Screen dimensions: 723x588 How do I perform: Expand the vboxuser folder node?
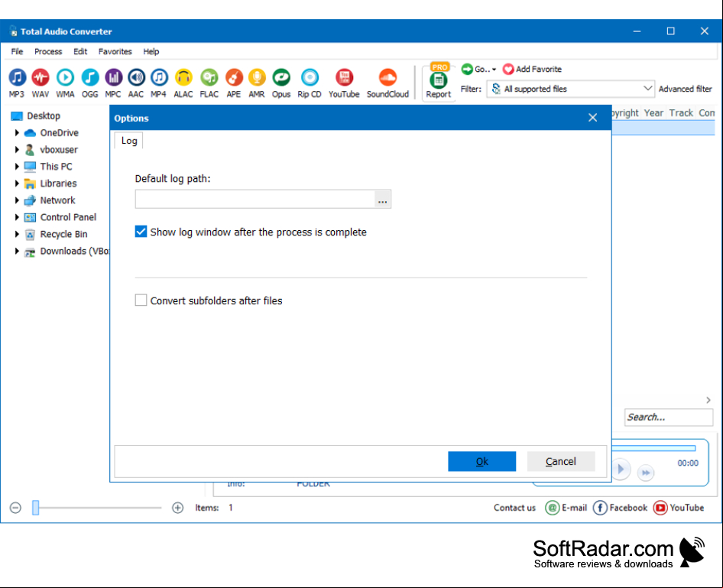click(x=17, y=150)
